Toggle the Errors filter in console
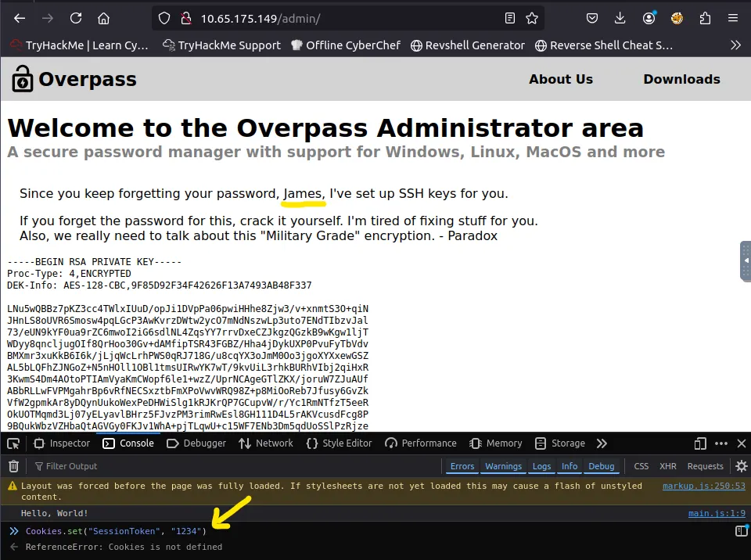 pyautogui.click(x=462, y=466)
